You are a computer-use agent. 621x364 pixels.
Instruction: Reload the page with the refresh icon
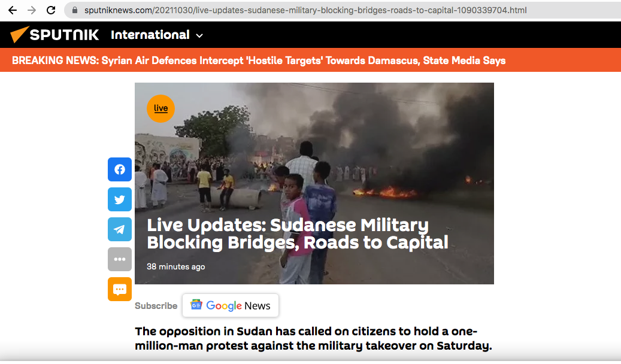51,10
